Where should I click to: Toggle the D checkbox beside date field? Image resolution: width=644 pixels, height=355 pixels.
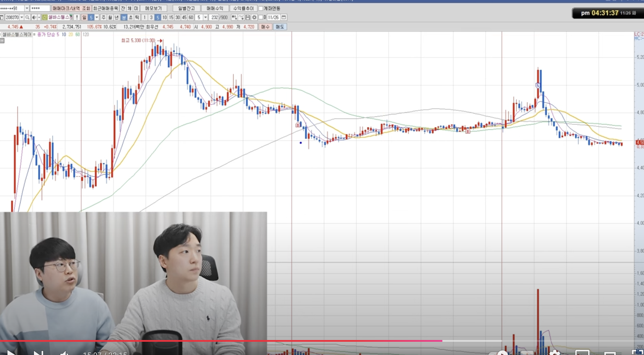point(261,18)
